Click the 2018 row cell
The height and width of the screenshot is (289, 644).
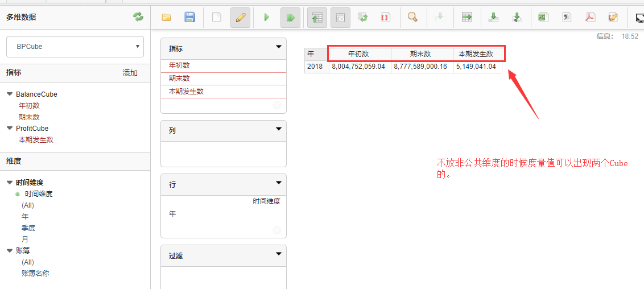317,67
